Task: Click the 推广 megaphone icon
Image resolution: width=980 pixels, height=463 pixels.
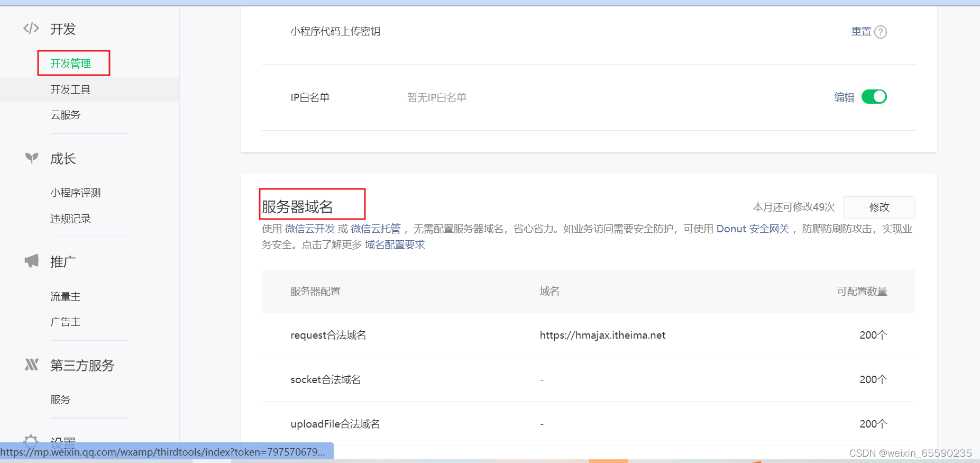Action: 32,260
